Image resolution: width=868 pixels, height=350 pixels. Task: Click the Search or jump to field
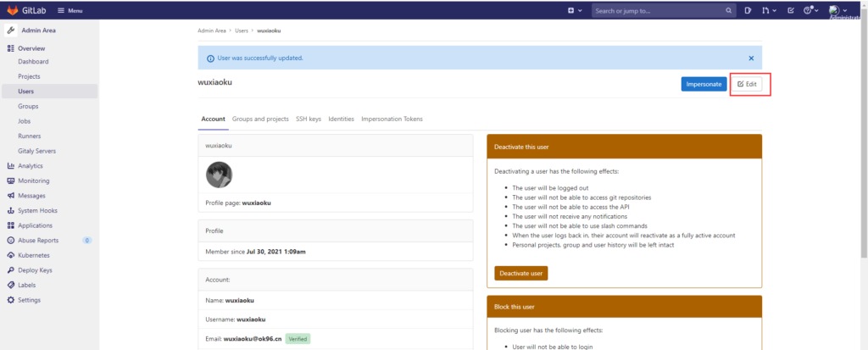(x=657, y=10)
